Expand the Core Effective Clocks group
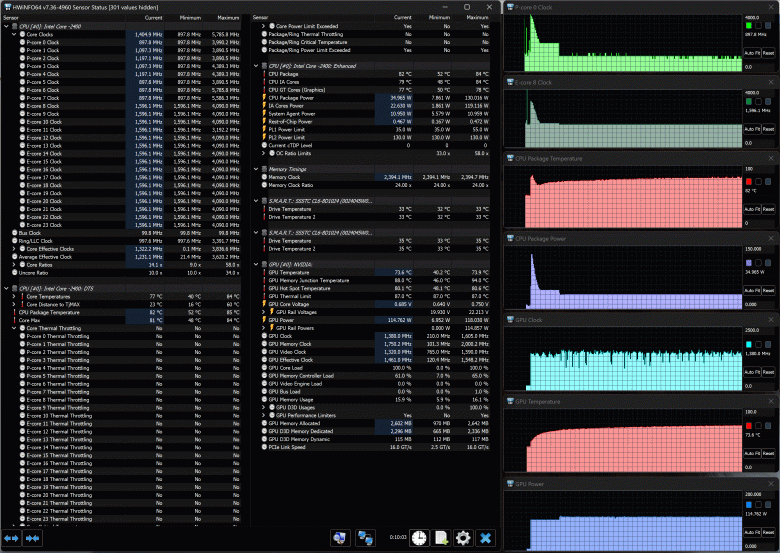Viewport: 780px width, 553px height. [14, 249]
